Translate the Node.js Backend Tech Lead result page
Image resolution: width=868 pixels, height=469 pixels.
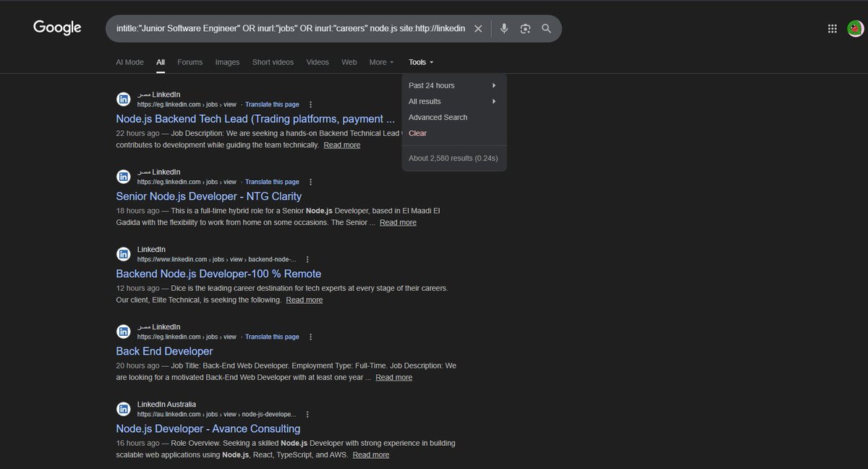tap(272, 105)
